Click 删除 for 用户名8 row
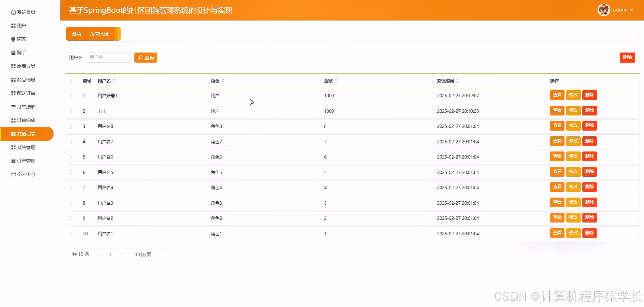644x307 pixels. click(x=589, y=126)
